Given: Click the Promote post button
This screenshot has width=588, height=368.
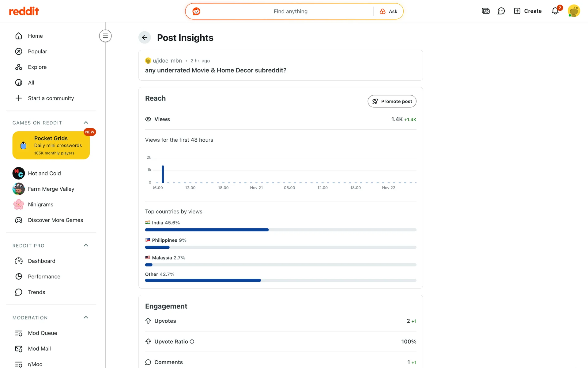Looking at the screenshot, I should [392, 101].
